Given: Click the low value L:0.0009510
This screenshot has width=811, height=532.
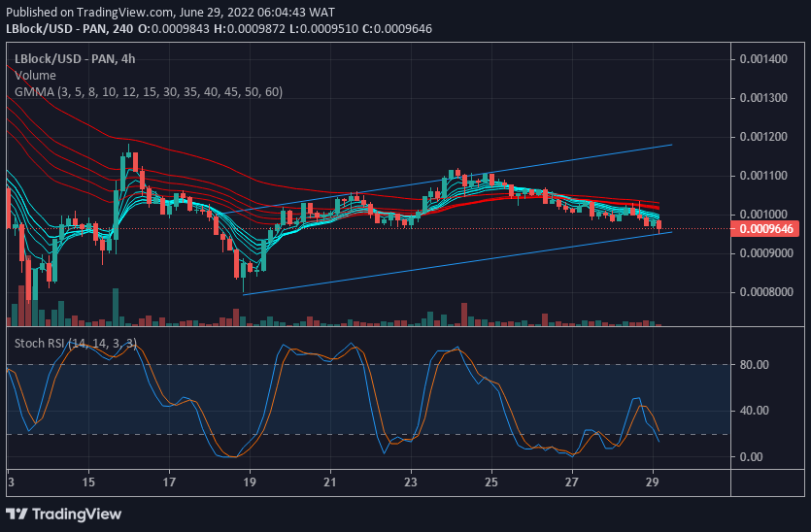Looking at the screenshot, I should click(323, 29).
